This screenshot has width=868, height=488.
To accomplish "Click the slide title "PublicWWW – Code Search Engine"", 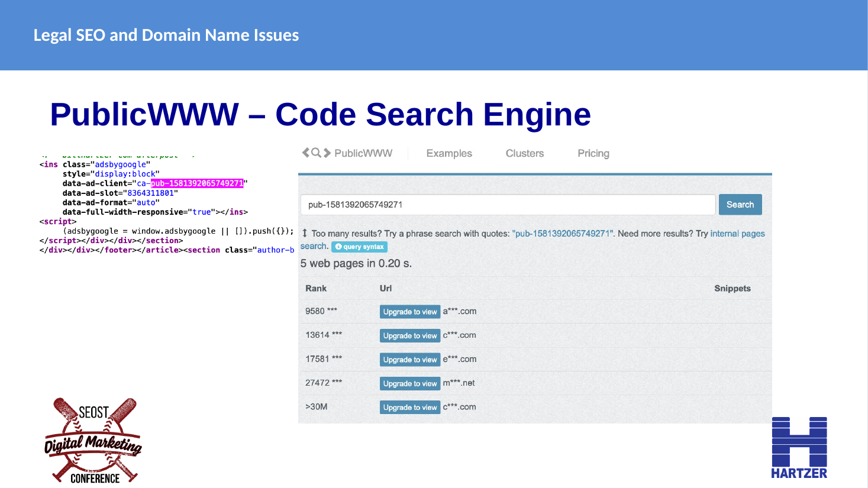I will click(321, 114).
